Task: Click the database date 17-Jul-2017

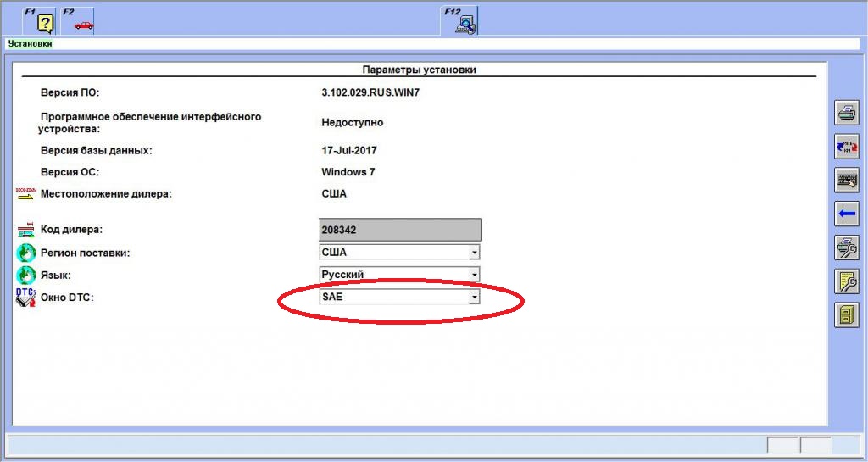Action: coord(348,150)
